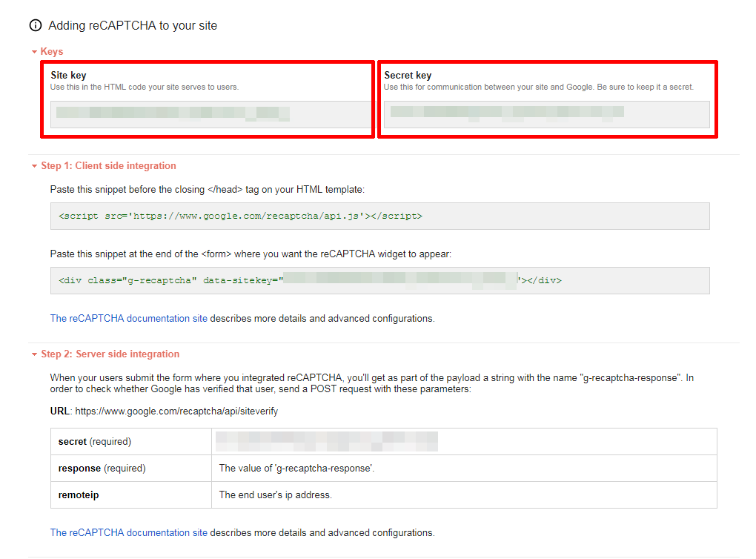Click the blurred secret value cell
756x559 pixels.
tap(464, 441)
